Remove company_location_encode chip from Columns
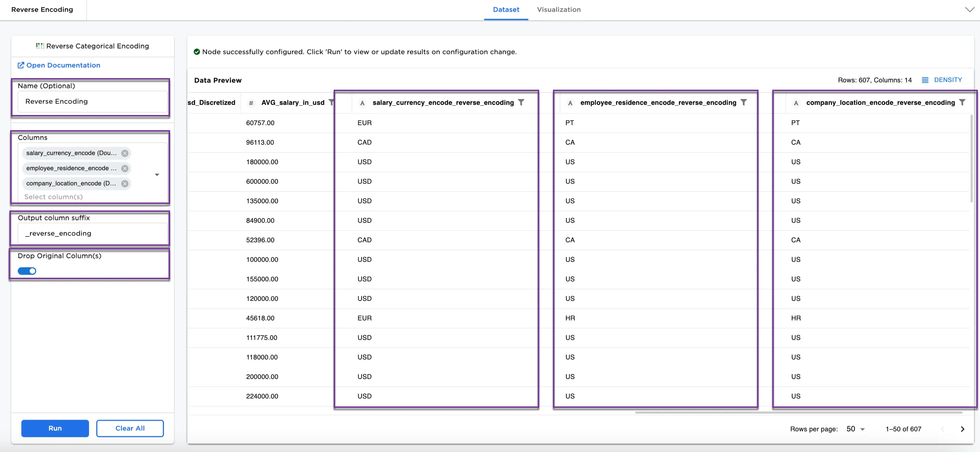Image resolution: width=980 pixels, height=452 pixels. 125,184
